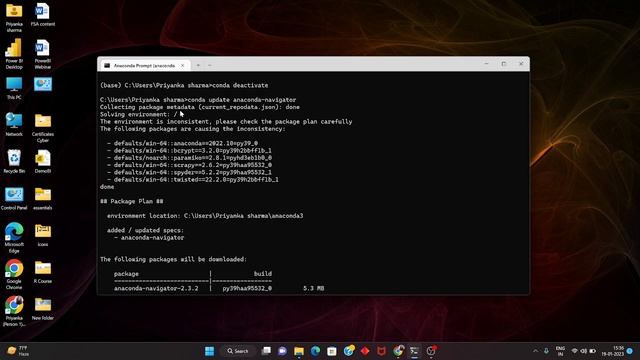Open the Teams Chat taskbar icon
Screen dimensions: 640x360
tap(282, 351)
